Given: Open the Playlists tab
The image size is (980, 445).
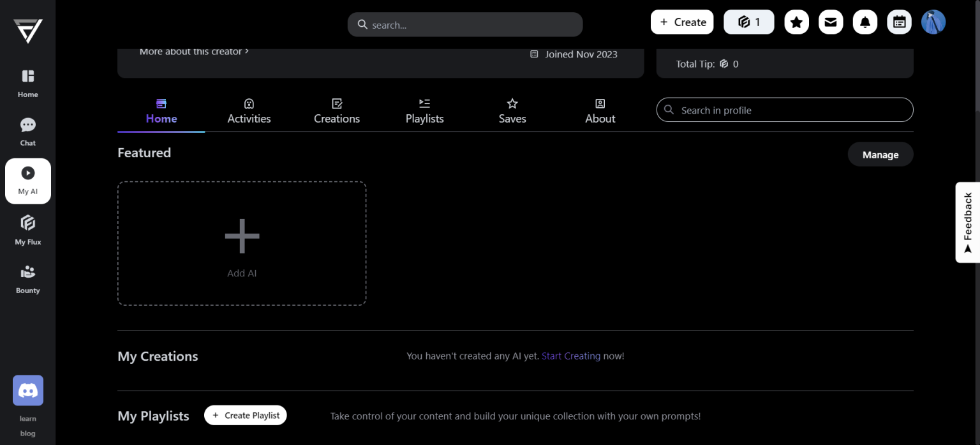Looking at the screenshot, I should 424,111.
